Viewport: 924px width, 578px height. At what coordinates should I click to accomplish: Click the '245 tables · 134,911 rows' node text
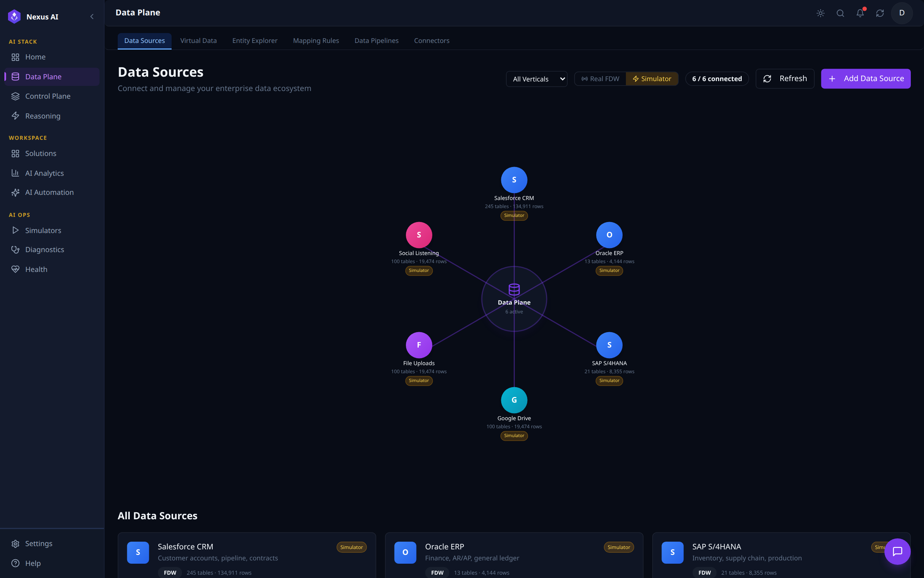(x=514, y=206)
